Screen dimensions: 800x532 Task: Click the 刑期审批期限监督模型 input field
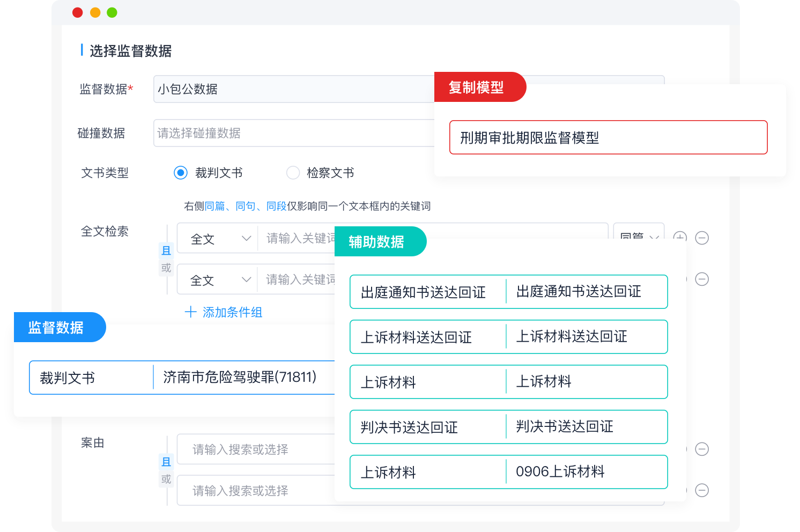(x=608, y=138)
